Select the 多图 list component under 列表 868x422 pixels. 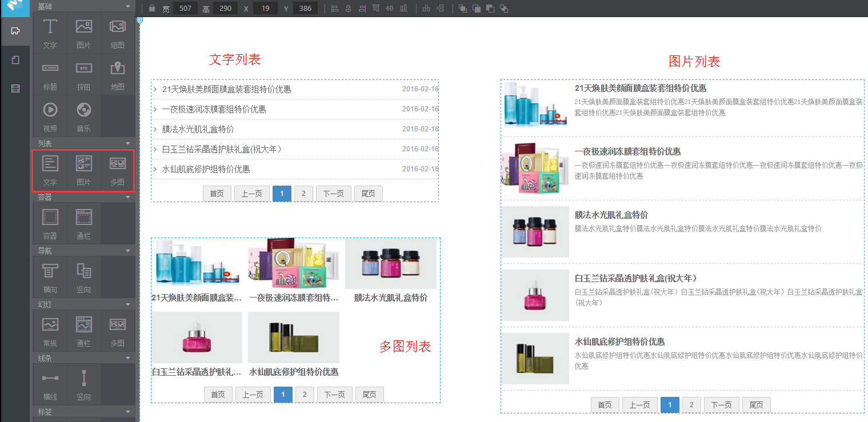pos(118,170)
